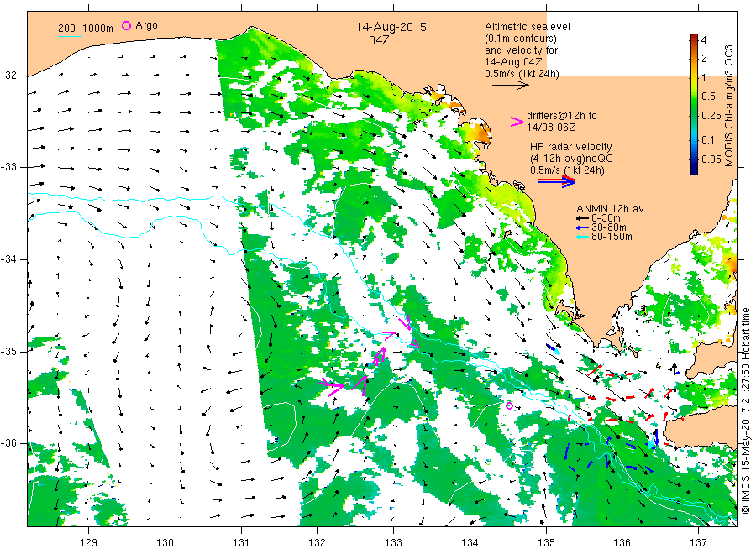Viewport: 756px width, 554px height.
Task: Click the colorbar value 0.25
Action: pos(711,116)
